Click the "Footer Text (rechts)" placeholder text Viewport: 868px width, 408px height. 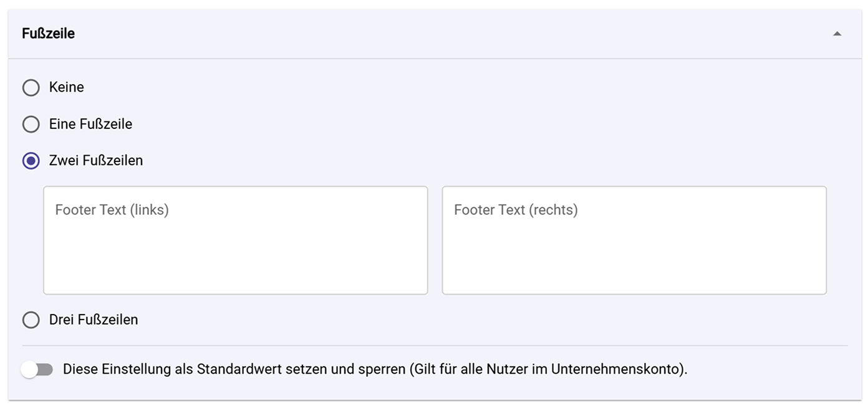pyautogui.click(x=516, y=210)
